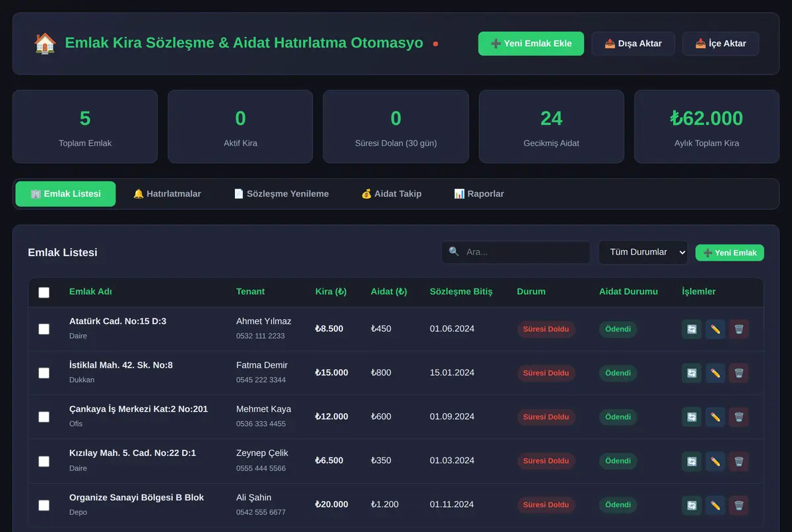Image resolution: width=792 pixels, height=532 pixels.
Task: Click the Aidat Durumu column header
Action: (x=628, y=292)
